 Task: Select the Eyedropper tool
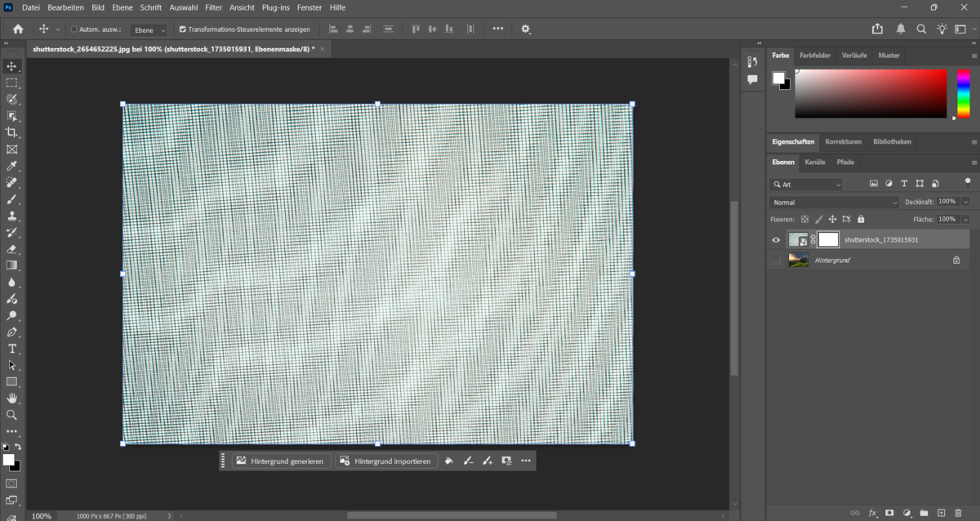pyautogui.click(x=12, y=166)
